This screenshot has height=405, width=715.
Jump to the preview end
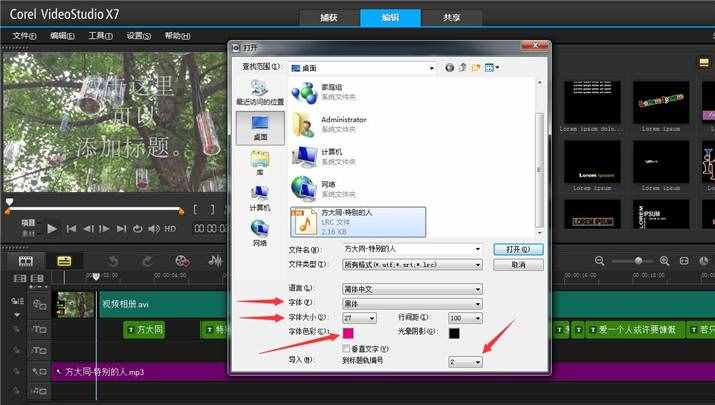[x=121, y=228]
